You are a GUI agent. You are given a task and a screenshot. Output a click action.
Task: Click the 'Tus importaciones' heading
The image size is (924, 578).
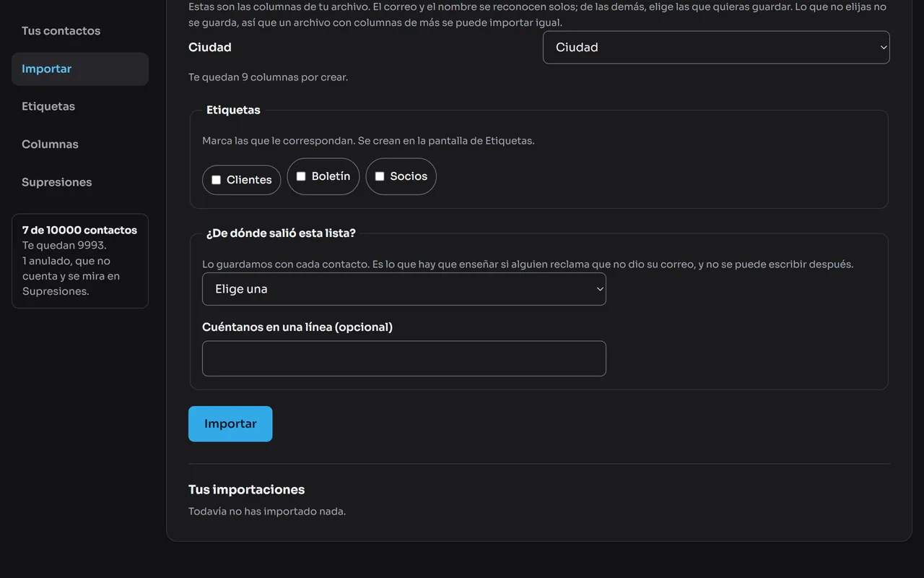(246, 489)
